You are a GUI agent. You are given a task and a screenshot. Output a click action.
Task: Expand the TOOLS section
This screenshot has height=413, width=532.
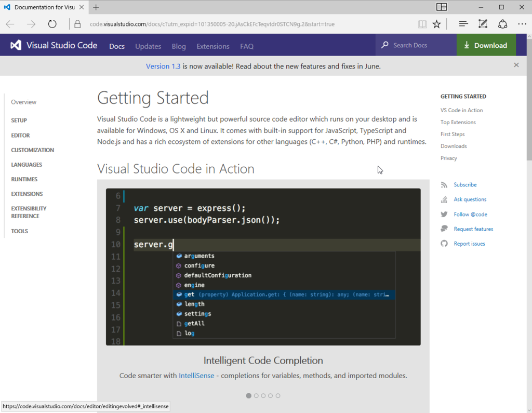19,231
